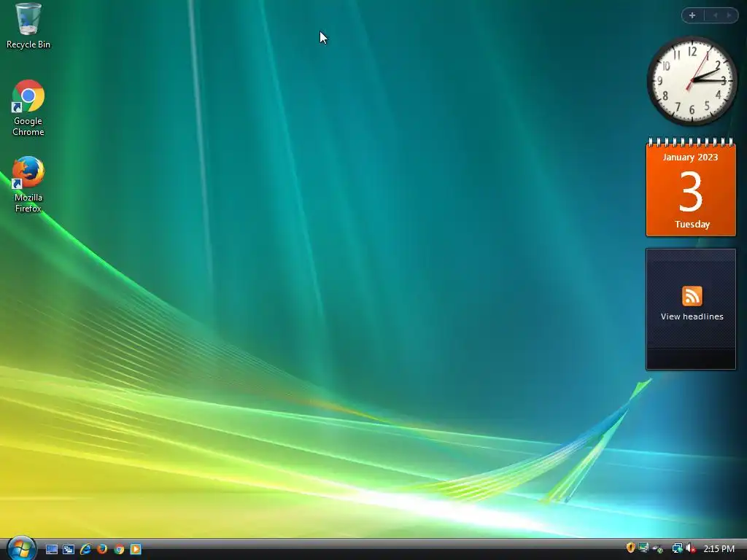Click the network connection tray icon
747x560 pixels.
pos(677,548)
